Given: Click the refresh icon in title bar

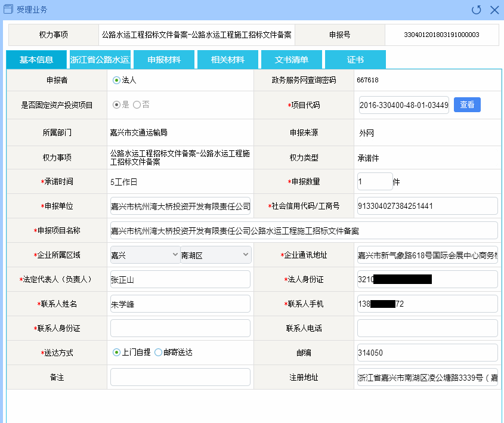Looking at the screenshot, I should point(476,10).
